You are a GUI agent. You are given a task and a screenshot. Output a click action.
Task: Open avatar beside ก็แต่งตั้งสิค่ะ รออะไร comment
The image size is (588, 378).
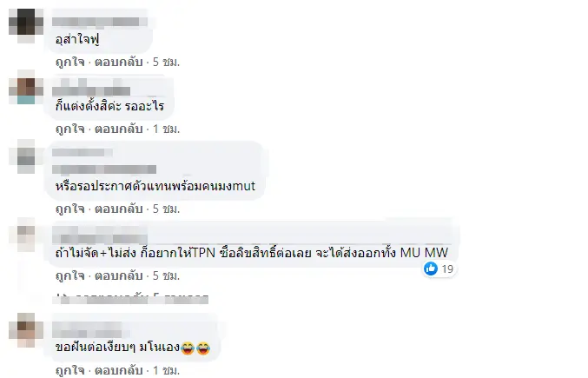(26, 87)
